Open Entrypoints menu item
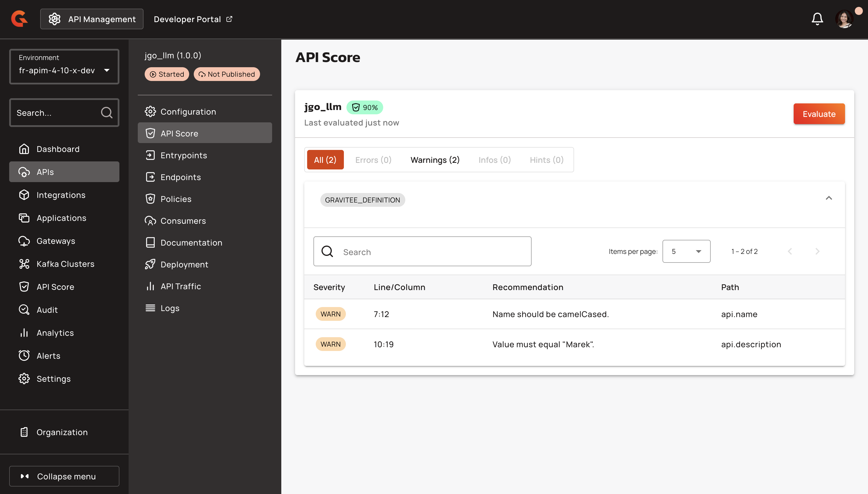868x494 pixels. coord(183,155)
